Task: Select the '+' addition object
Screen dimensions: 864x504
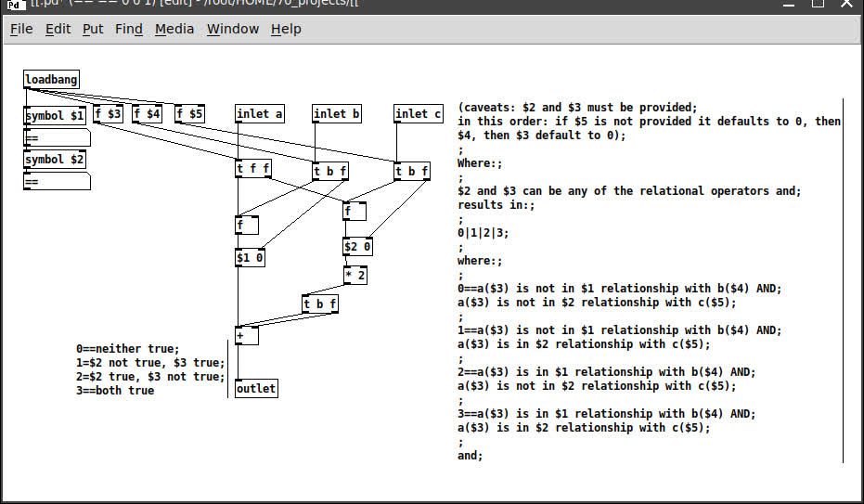Action: point(247,335)
